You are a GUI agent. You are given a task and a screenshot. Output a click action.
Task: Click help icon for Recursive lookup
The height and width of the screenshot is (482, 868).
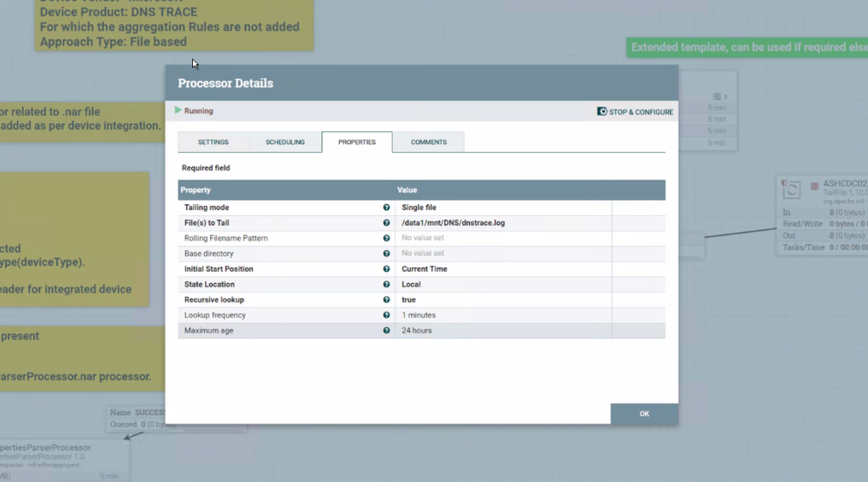387,300
